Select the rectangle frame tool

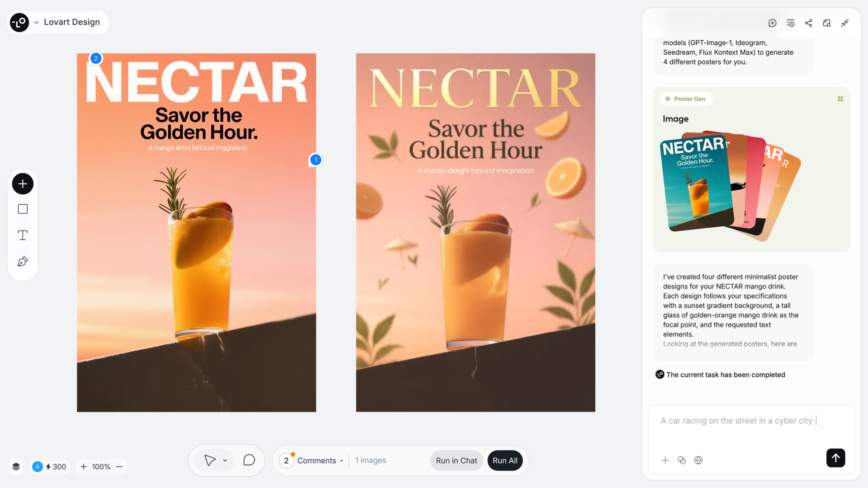[23, 209]
